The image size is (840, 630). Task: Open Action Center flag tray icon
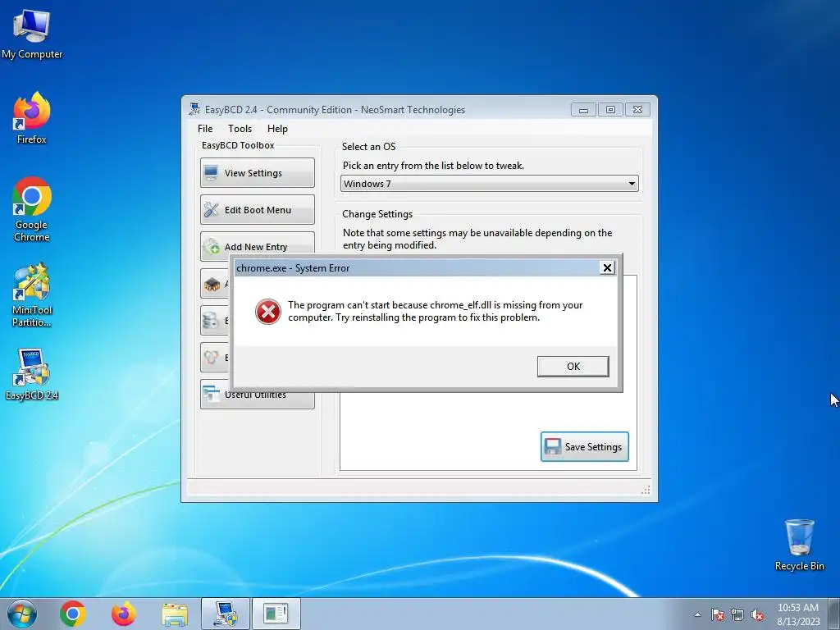click(x=718, y=614)
